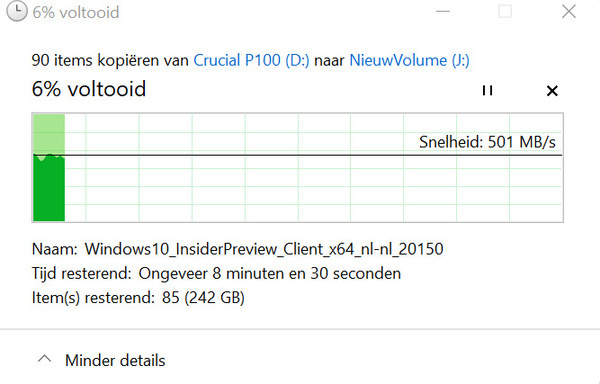Click the Tijd resterend time estimate line
The image size is (600, 384).
point(216,273)
